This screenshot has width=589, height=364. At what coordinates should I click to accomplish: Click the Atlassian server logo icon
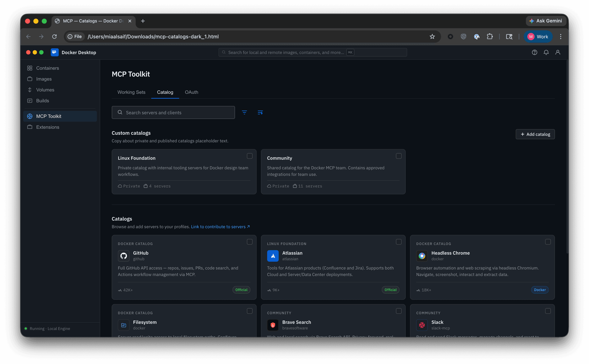click(273, 256)
